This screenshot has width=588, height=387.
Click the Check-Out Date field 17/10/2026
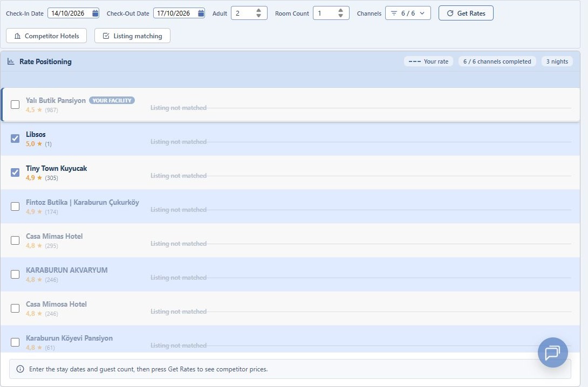click(179, 13)
